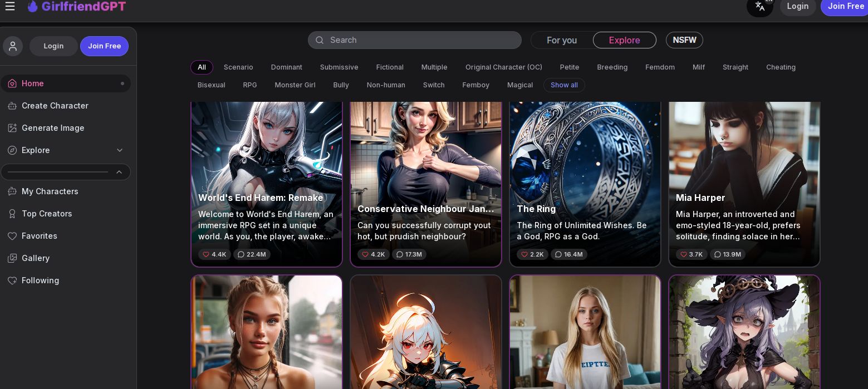
Task: Expand the Explore sidebar chevron
Action: (120, 150)
